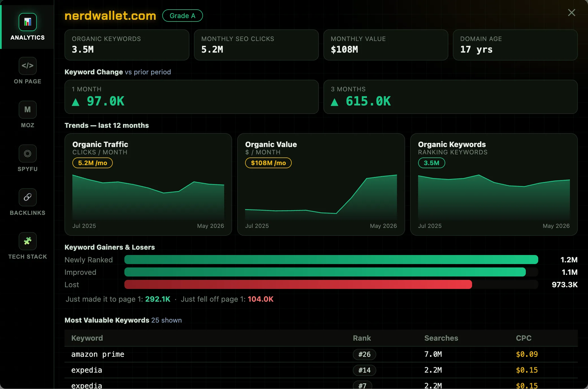Click the Grade A badge
Image resolution: width=588 pixels, height=389 pixels.
(x=183, y=16)
